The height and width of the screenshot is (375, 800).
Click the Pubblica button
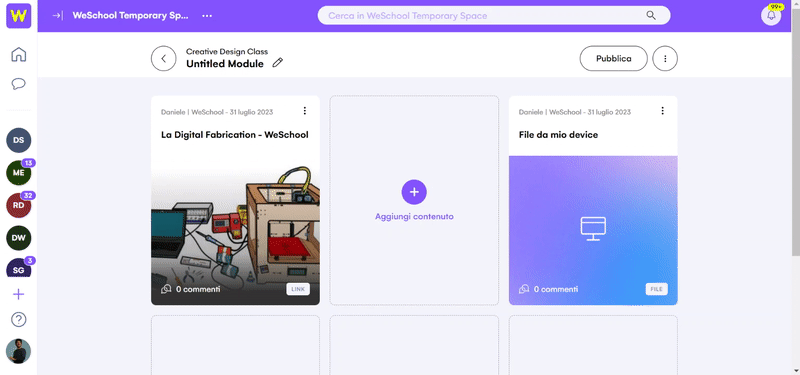[613, 59]
